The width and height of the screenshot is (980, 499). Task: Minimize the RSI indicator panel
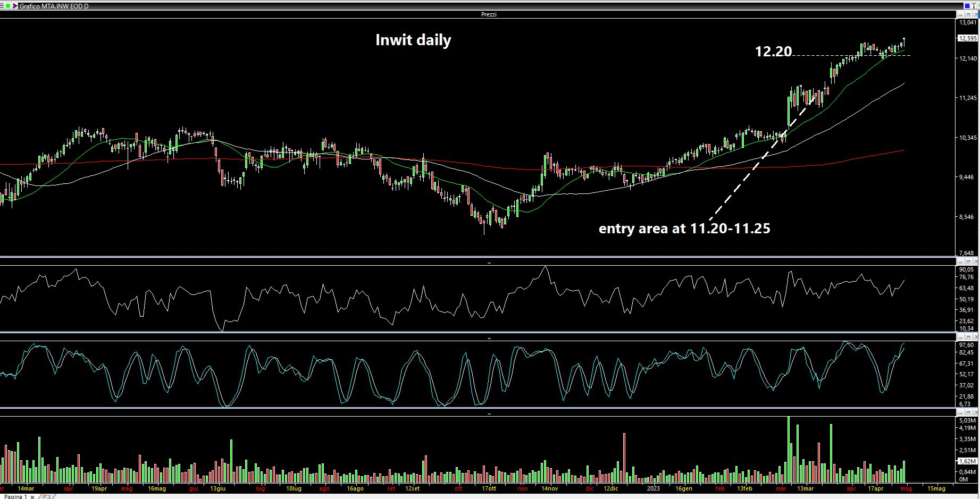tap(960, 261)
